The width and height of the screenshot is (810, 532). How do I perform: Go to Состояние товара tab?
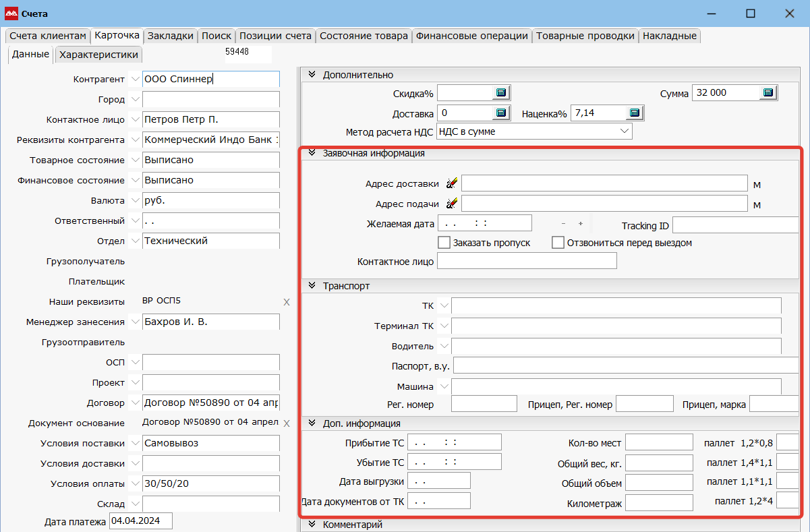(364, 36)
